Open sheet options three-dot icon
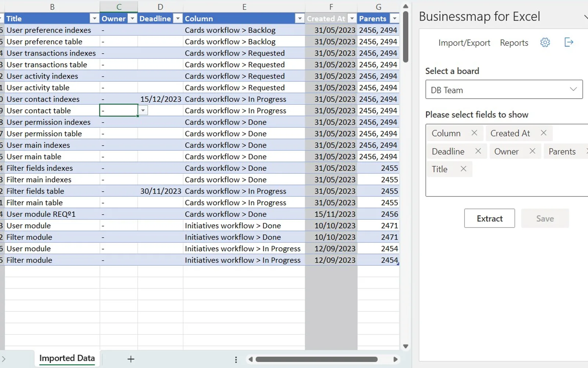588x368 pixels. 236,360
